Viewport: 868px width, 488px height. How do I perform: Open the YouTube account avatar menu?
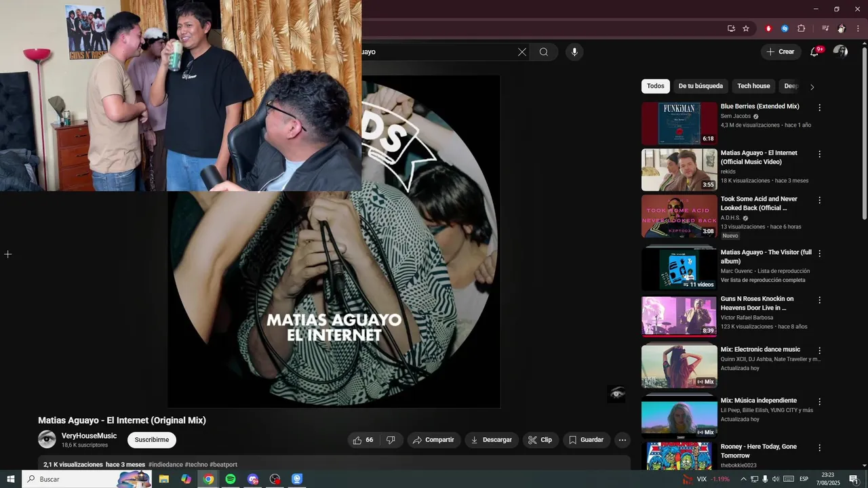[840, 52]
